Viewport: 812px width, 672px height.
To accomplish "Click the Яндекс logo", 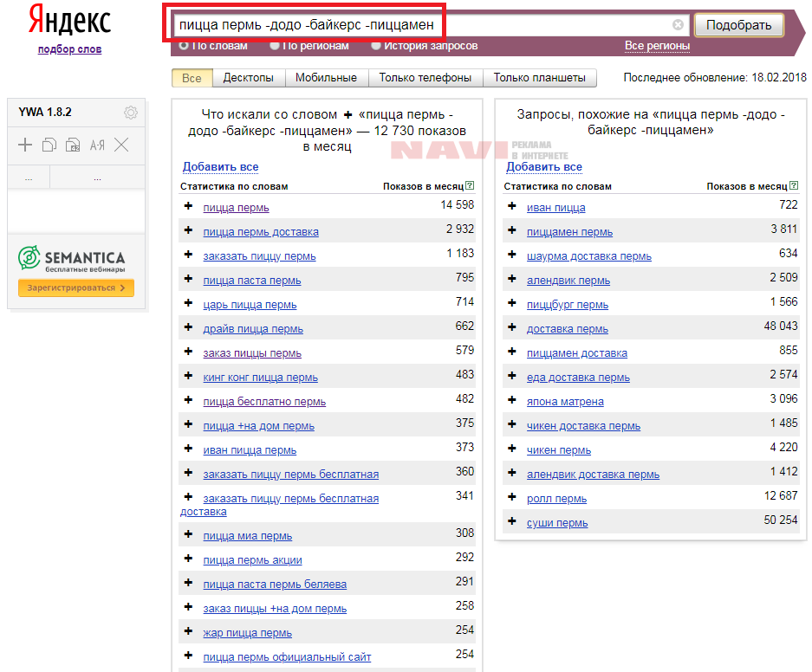I will (69, 20).
